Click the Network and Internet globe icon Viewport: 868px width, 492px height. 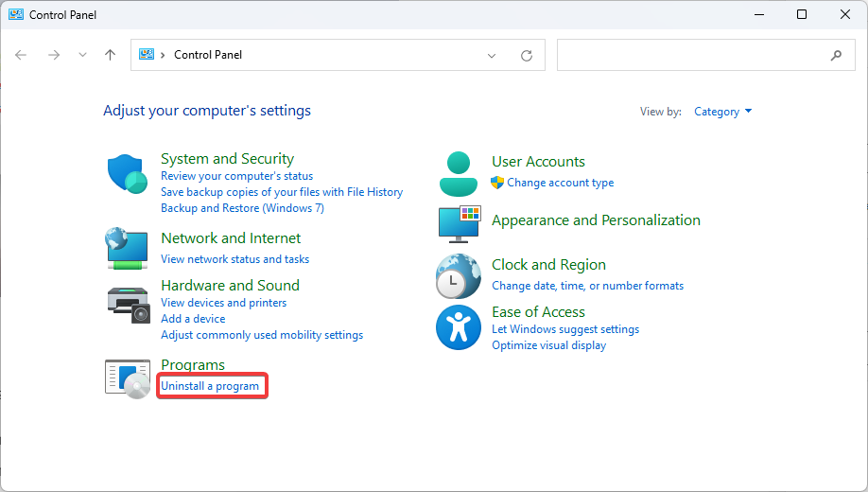[x=127, y=248]
